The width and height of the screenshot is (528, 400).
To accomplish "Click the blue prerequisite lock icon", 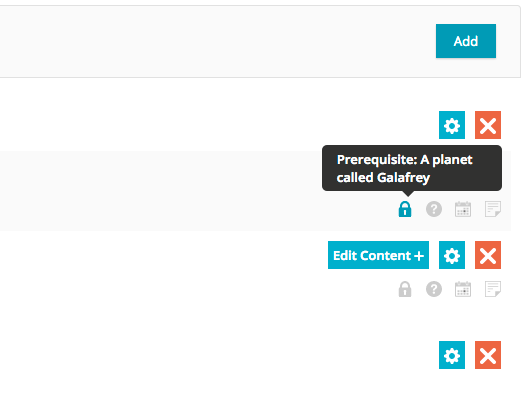I will (x=405, y=209).
